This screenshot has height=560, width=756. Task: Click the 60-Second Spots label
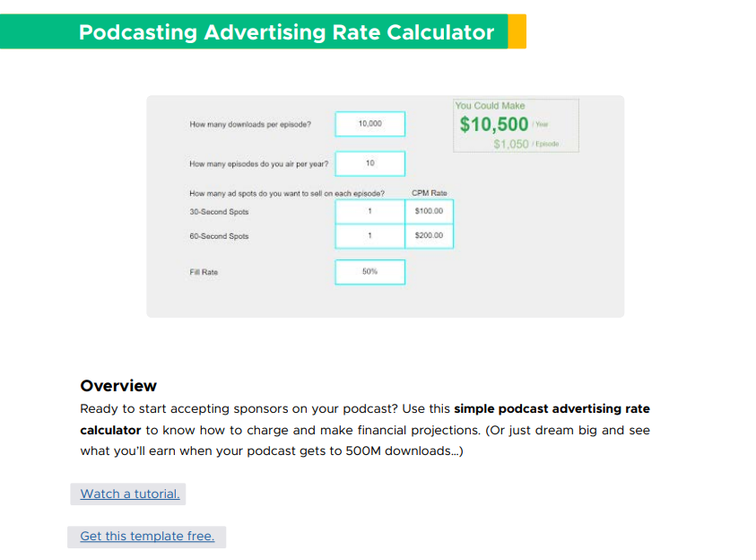[219, 236]
